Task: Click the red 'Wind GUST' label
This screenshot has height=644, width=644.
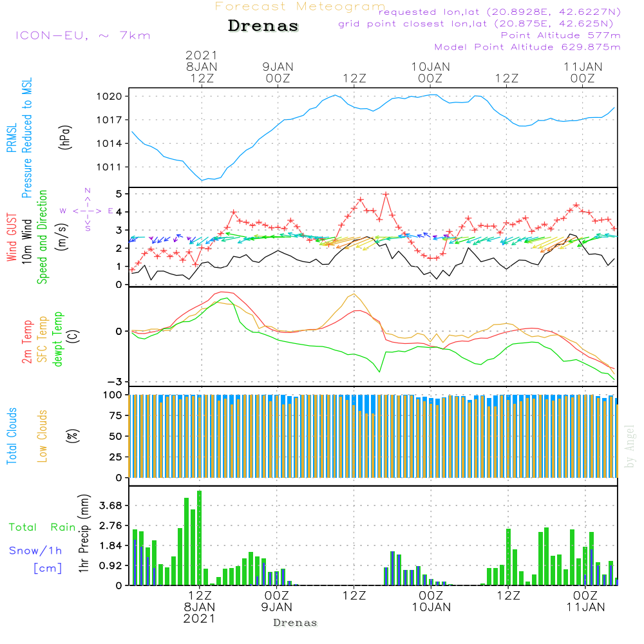Action: (12, 237)
